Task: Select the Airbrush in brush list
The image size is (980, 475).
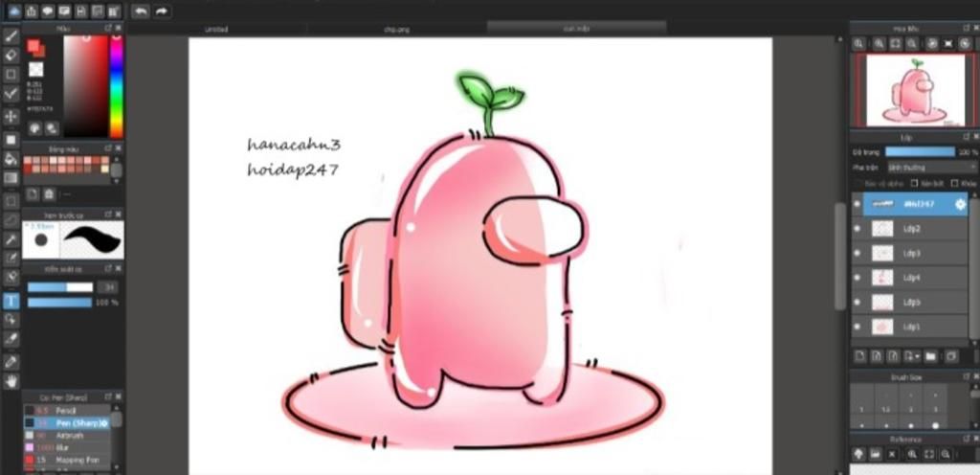Action: [x=68, y=435]
